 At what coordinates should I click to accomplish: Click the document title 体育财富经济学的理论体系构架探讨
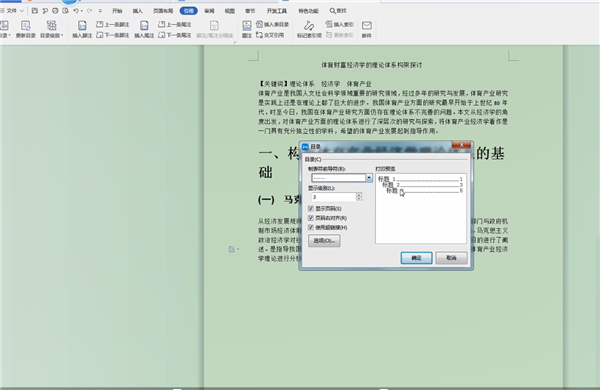pyautogui.click(x=371, y=65)
